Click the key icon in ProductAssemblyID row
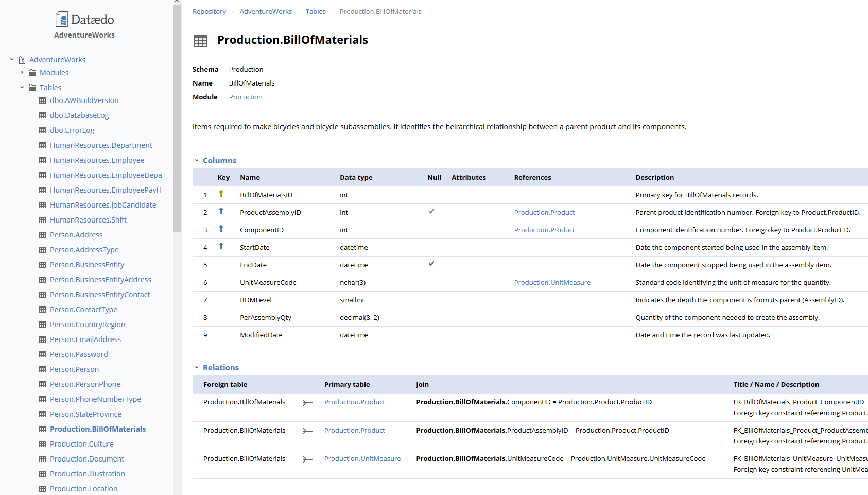 coord(221,212)
